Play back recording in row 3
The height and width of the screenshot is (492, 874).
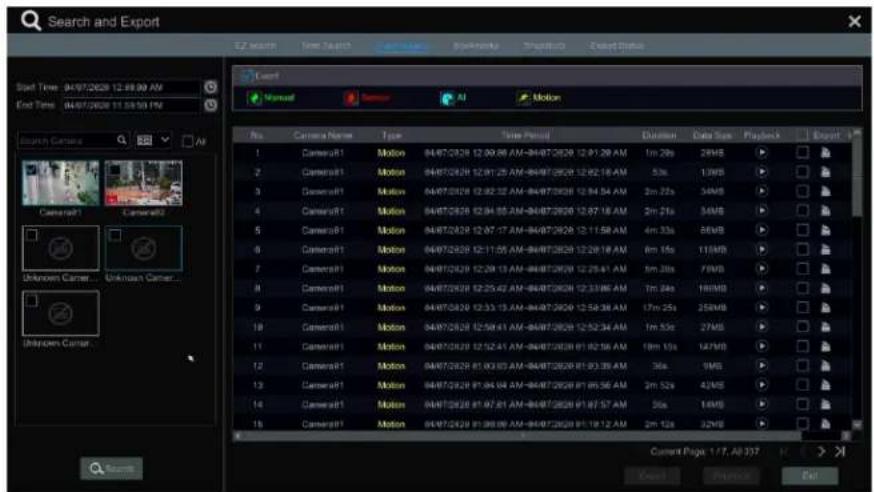(761, 192)
